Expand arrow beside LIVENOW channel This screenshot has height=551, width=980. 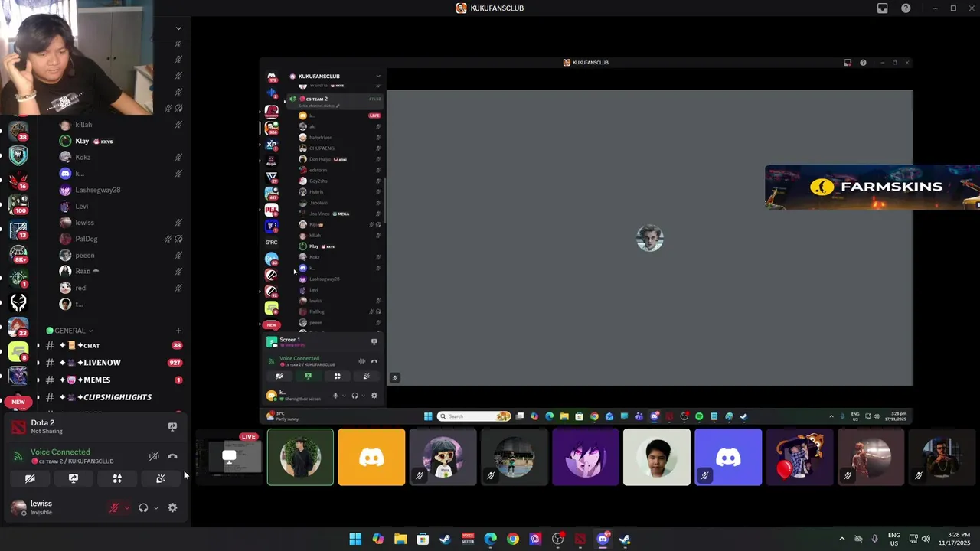click(38, 363)
